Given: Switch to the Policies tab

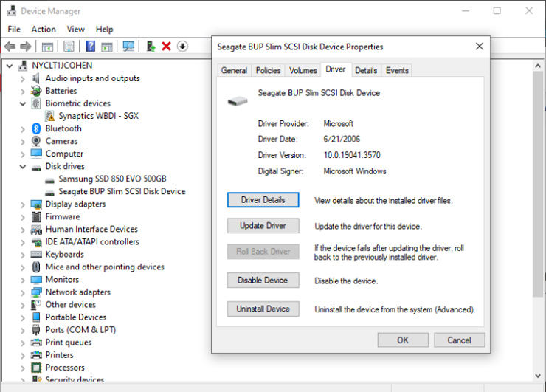Looking at the screenshot, I should coord(268,70).
